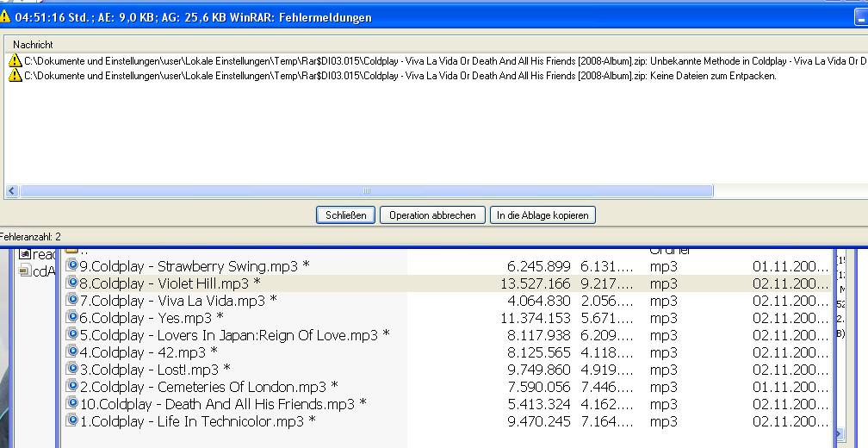Click mp3 icon of 42.mp3 file
The image size is (868, 448).
point(71,352)
